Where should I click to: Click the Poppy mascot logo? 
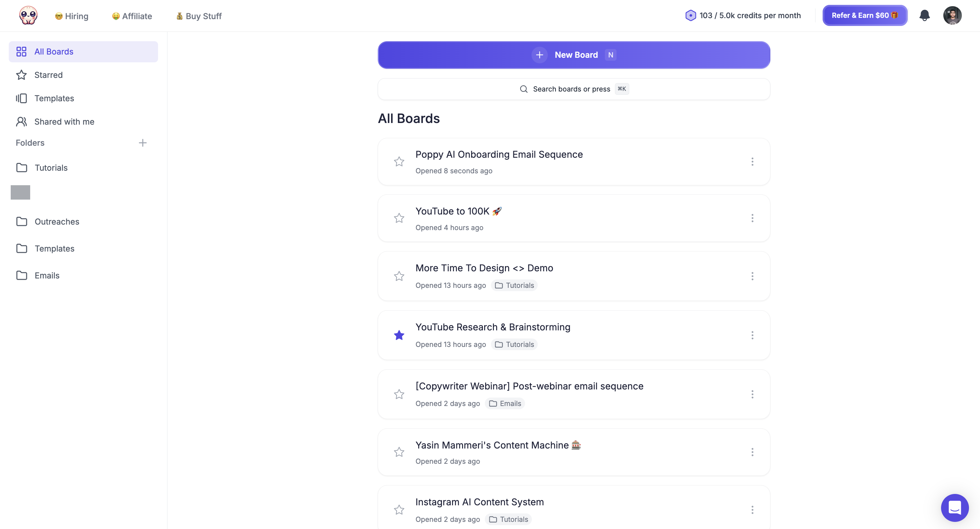[28, 16]
